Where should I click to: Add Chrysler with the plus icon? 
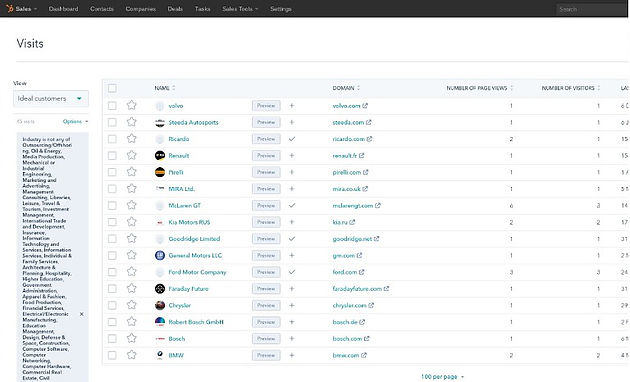(292, 305)
